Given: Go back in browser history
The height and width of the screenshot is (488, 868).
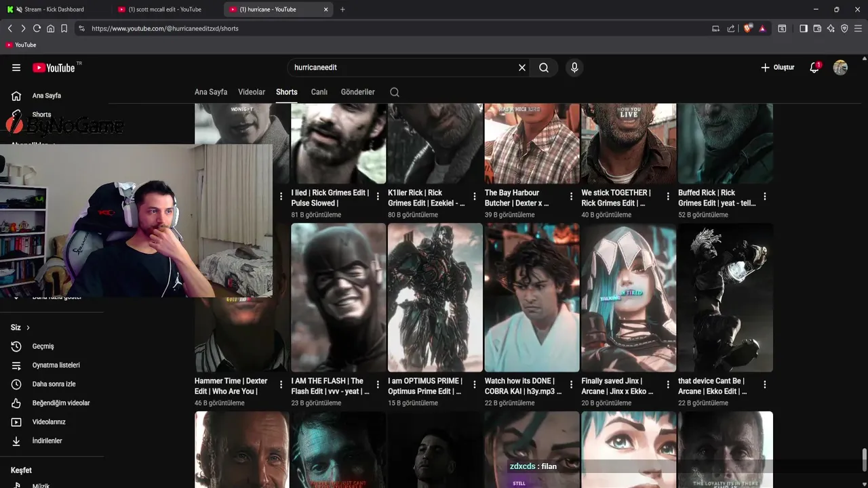Looking at the screenshot, I should tap(9, 28).
